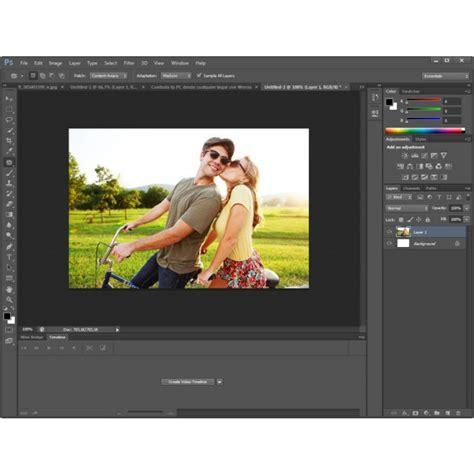
Task: Hide the Background layer eye icon
Action: (x=389, y=244)
